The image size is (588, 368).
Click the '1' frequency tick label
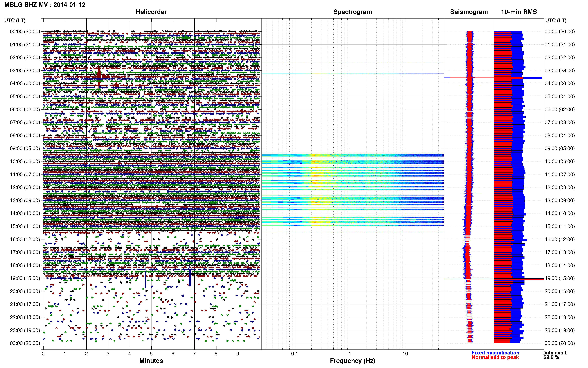350,354
